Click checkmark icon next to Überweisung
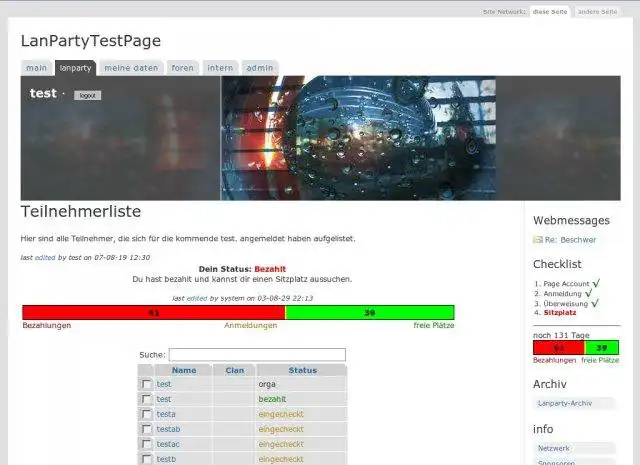 [594, 303]
